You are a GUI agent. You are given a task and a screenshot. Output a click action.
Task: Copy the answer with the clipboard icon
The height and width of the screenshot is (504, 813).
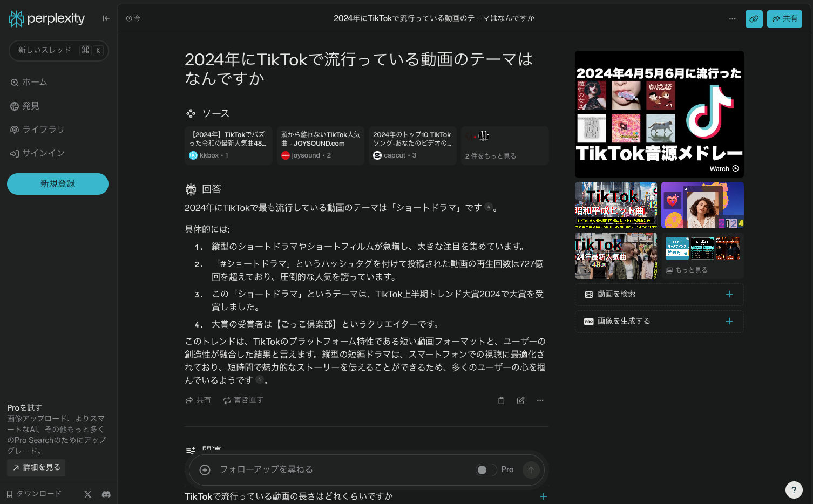(501, 400)
